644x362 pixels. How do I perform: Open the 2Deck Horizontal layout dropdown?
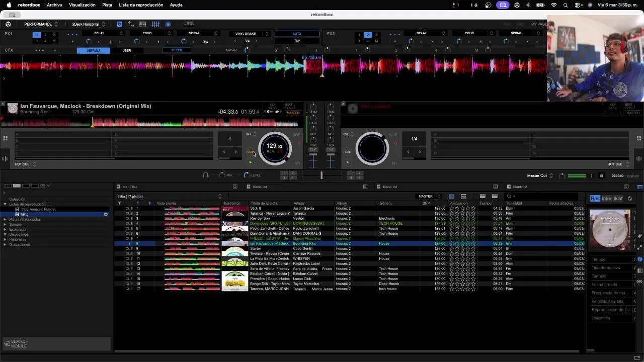click(89, 24)
